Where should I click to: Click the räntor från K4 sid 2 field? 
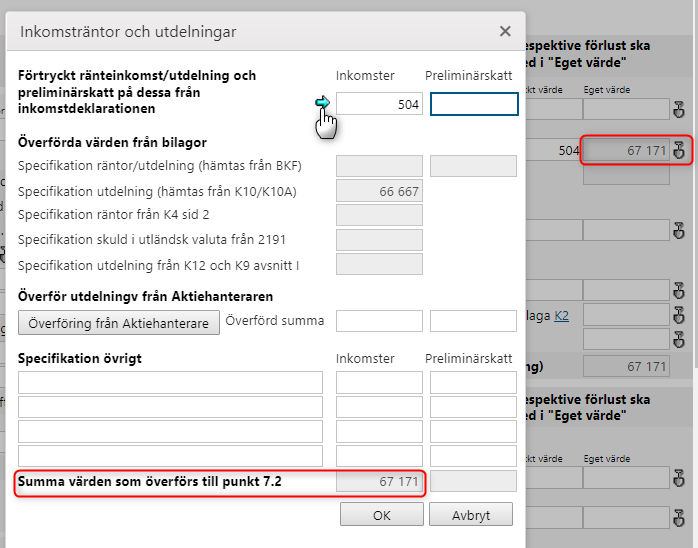[x=379, y=215]
